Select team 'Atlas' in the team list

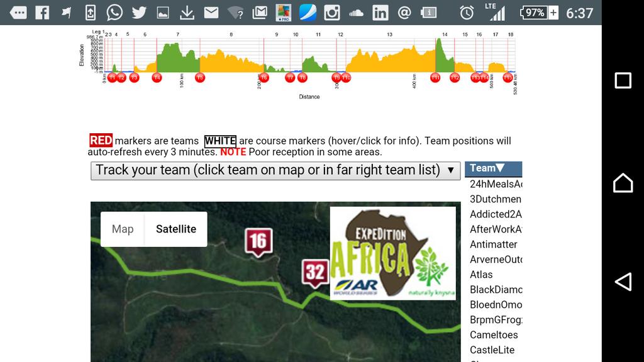[x=480, y=275]
